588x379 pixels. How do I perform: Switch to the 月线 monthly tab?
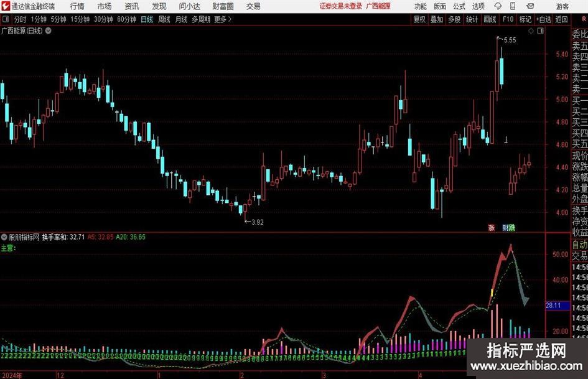pos(181,19)
